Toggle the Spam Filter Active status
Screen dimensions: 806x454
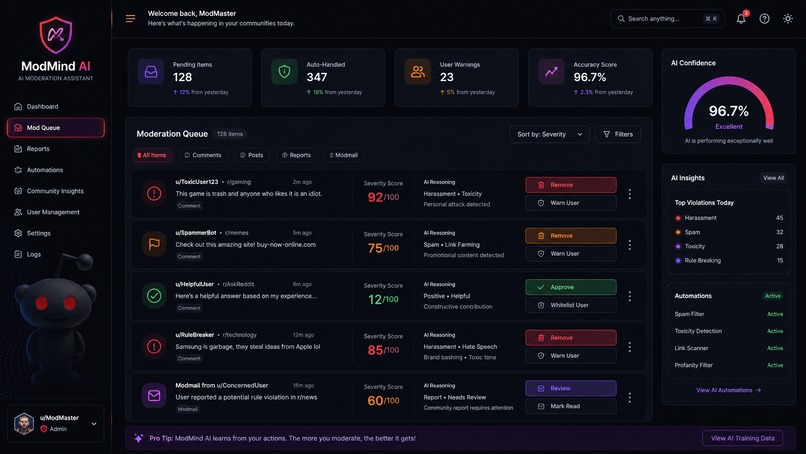point(775,314)
